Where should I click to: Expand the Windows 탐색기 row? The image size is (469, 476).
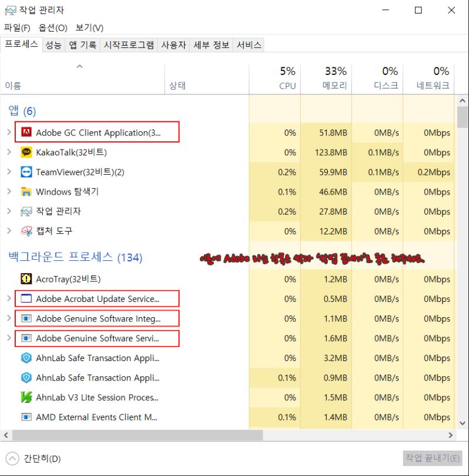(9, 192)
